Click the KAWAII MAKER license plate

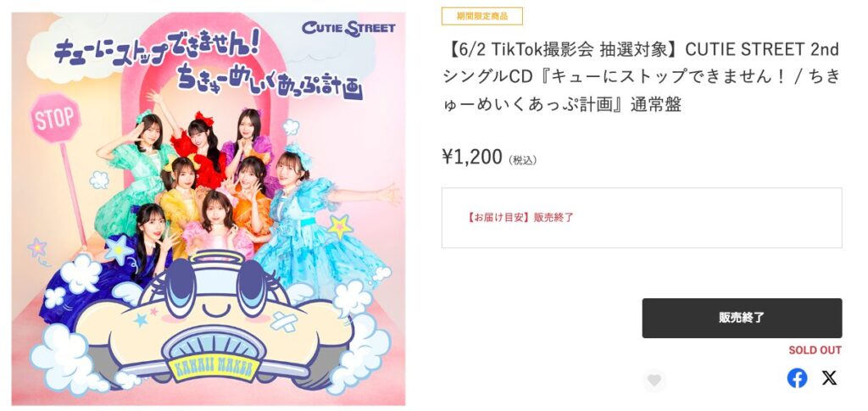point(213,368)
